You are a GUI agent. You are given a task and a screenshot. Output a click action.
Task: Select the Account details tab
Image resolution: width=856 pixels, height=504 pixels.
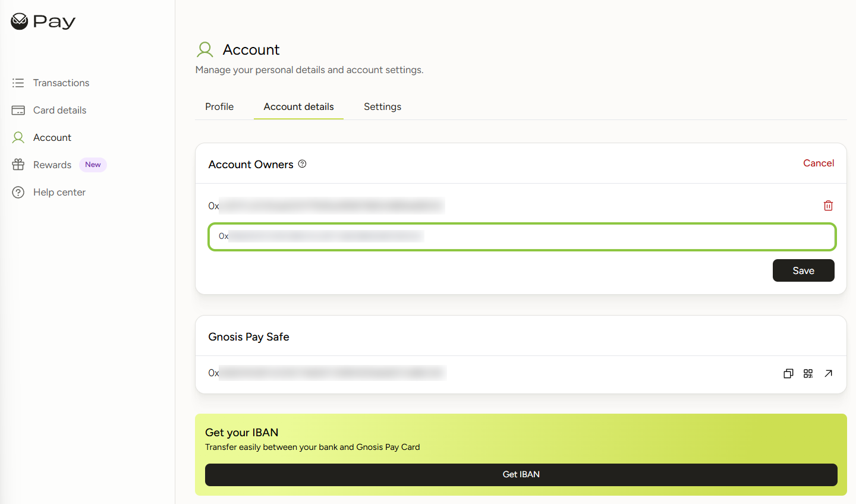[x=298, y=106]
